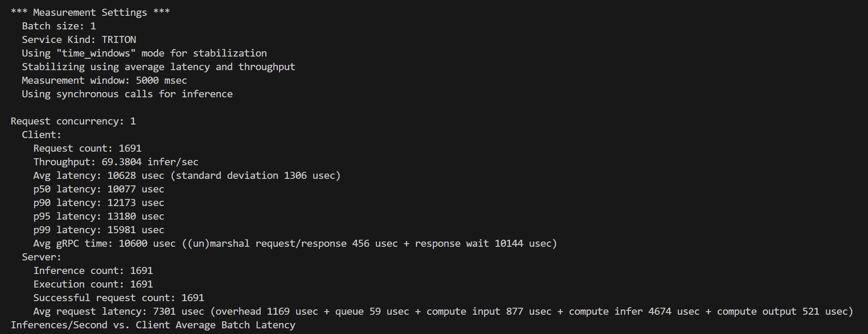
Task: Click the p95 latency line
Action: (99, 216)
